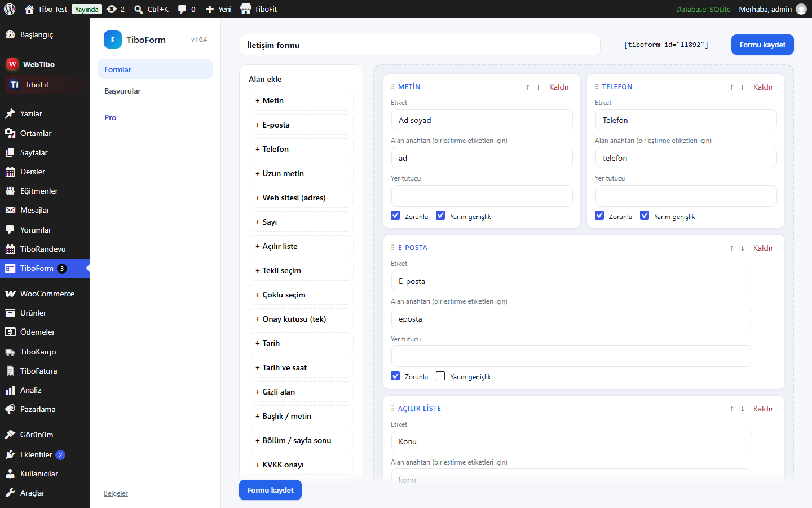This screenshot has height=508, width=812.
Task: Move the Telefon field up
Action: [732, 87]
